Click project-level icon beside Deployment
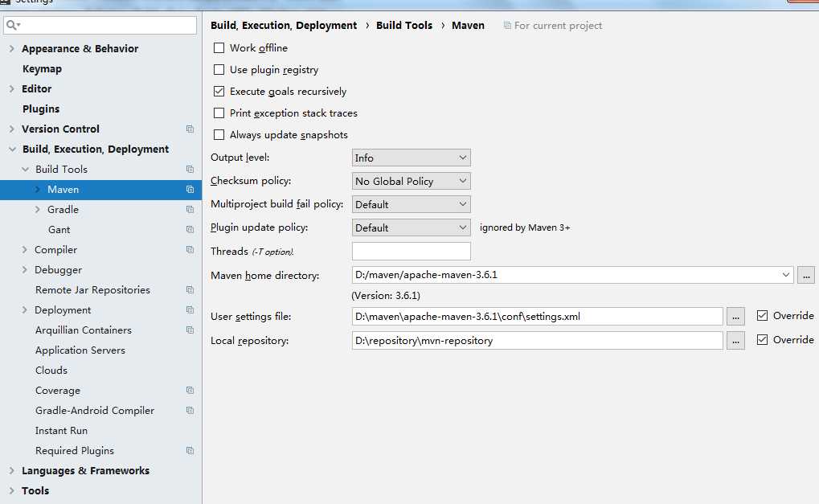The width and height of the screenshot is (819, 504). click(x=190, y=310)
